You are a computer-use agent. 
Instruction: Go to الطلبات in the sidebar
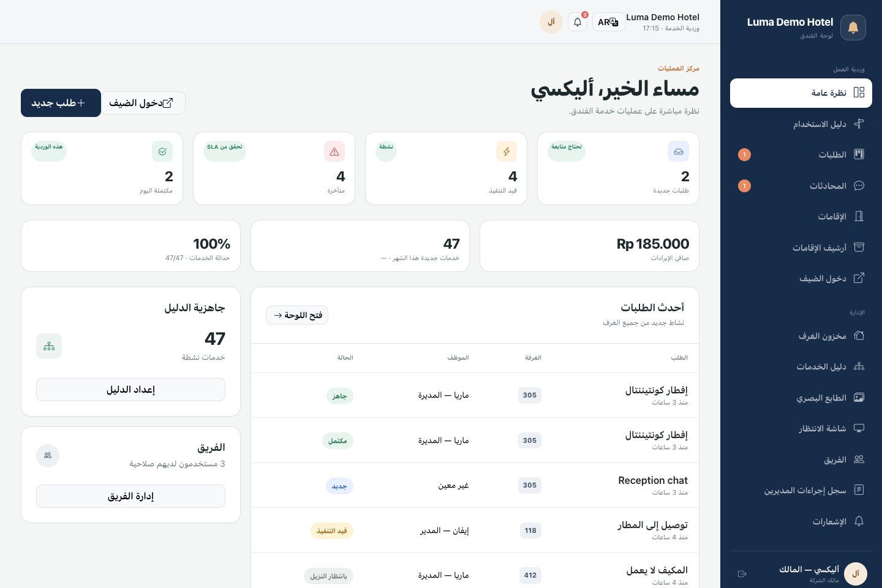(801, 154)
